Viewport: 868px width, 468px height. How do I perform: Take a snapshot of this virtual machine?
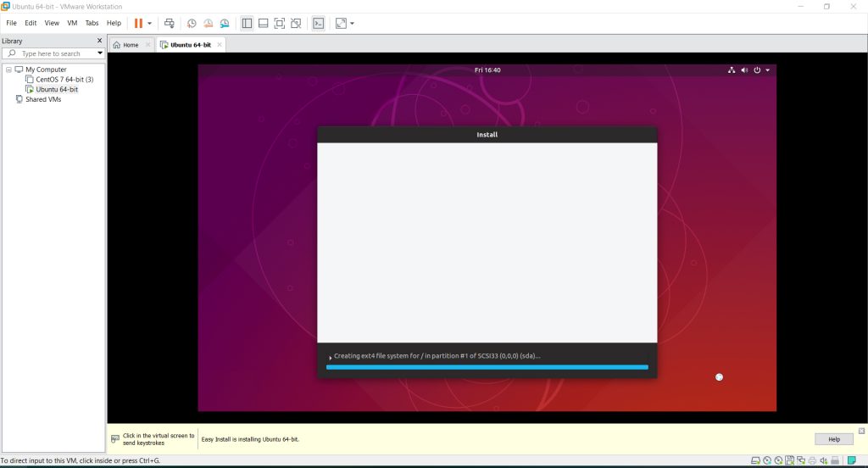[192, 23]
